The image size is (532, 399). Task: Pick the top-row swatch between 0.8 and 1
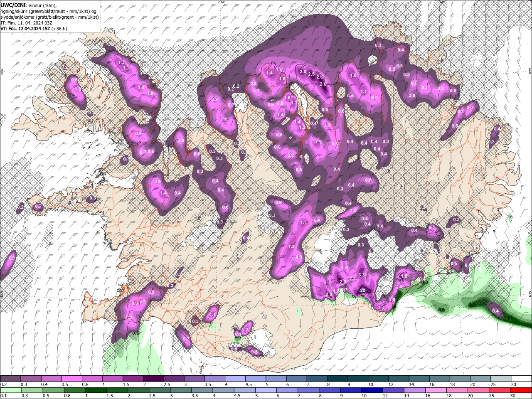(x=92, y=379)
